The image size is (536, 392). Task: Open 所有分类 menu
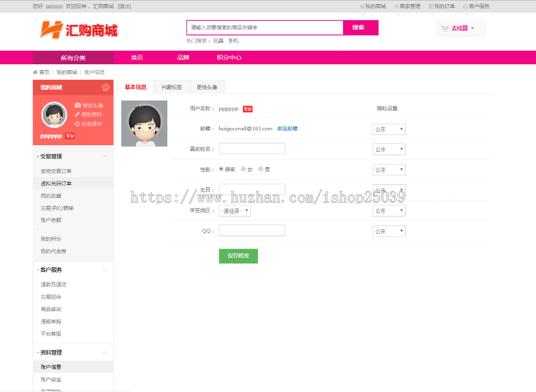(x=73, y=58)
